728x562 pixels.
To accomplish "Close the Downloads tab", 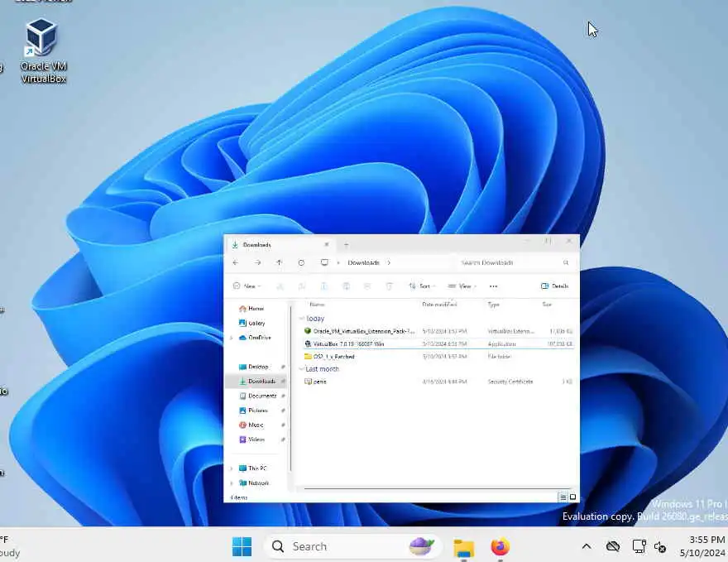I will coord(327,244).
